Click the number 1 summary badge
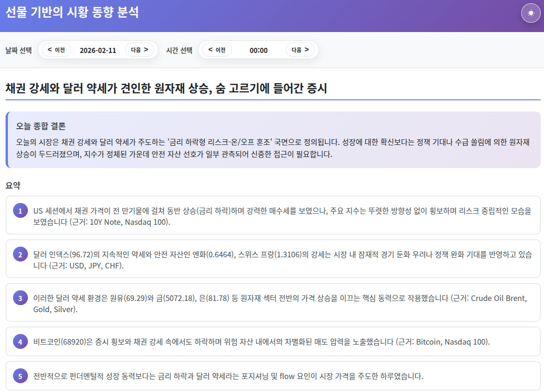 pyautogui.click(x=20, y=211)
